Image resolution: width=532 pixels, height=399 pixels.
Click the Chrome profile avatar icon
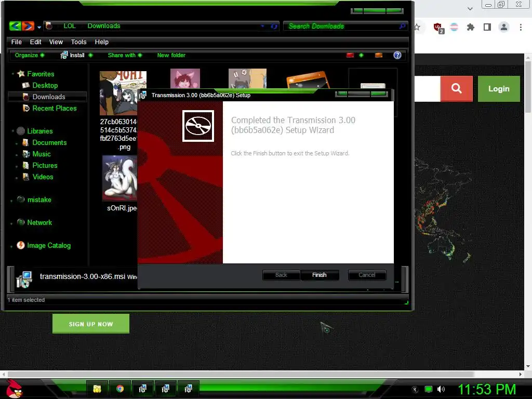coord(504,27)
